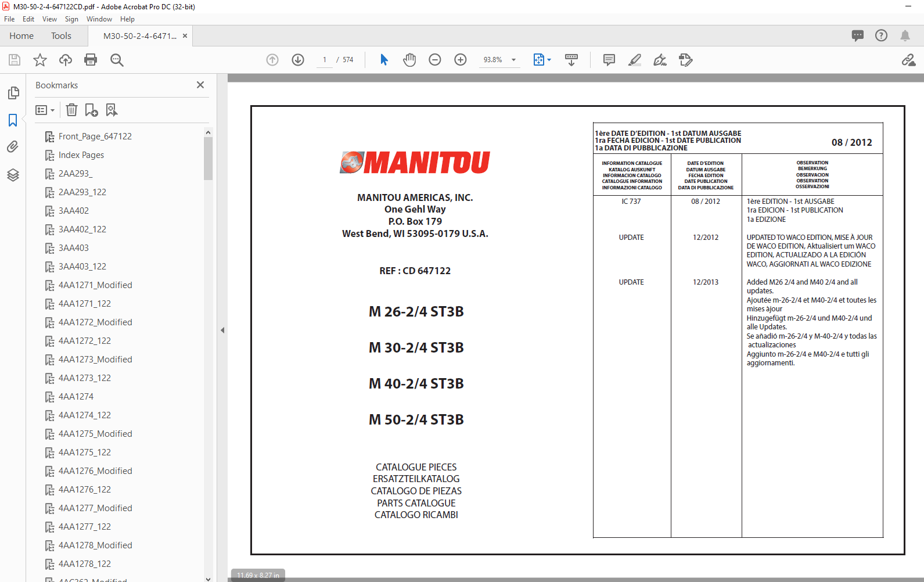Open the Attachments paperclip panel
Screen dimensions: 924x582
coord(13,147)
